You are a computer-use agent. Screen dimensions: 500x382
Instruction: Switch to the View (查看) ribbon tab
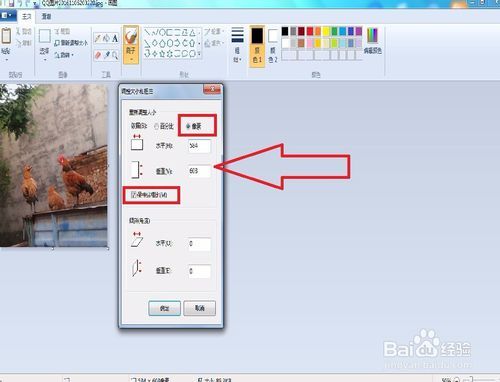coord(46,16)
